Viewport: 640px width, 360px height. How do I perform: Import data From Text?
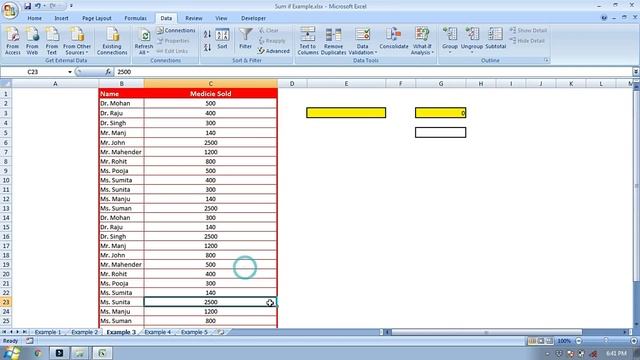[x=52, y=41]
